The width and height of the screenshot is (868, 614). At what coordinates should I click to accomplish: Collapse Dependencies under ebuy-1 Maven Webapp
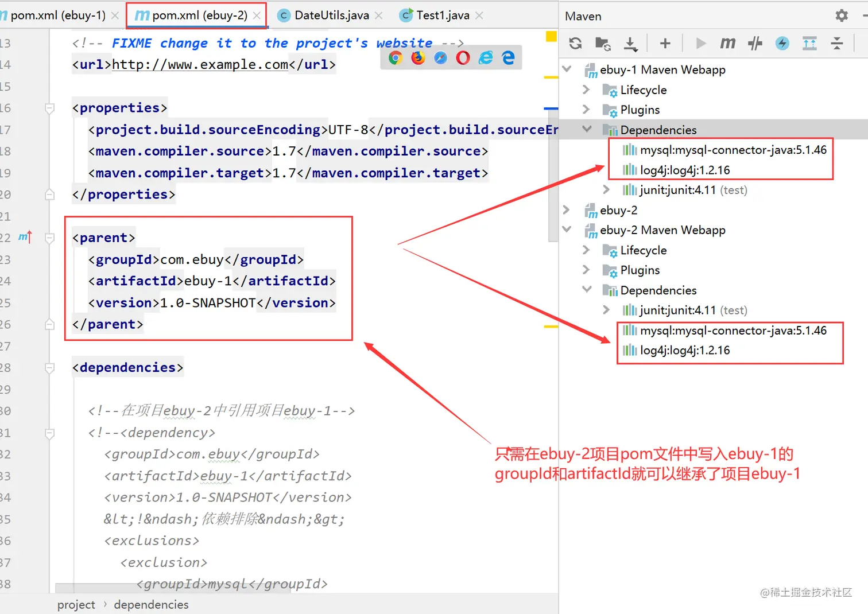(587, 129)
